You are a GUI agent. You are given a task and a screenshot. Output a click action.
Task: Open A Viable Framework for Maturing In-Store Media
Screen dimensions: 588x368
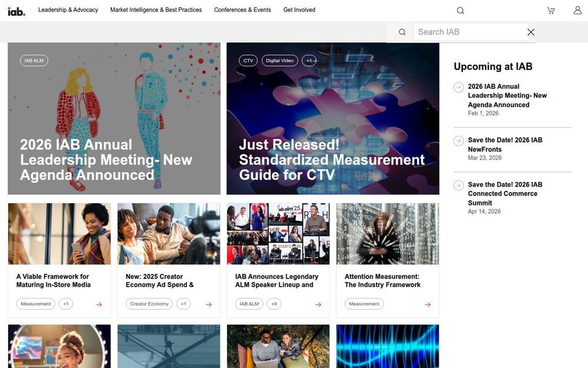pos(54,280)
